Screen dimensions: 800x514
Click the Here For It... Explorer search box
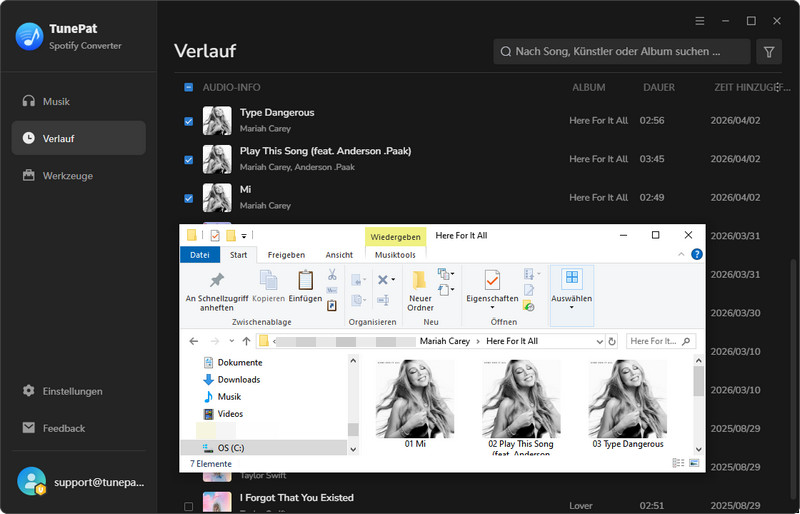tap(661, 341)
